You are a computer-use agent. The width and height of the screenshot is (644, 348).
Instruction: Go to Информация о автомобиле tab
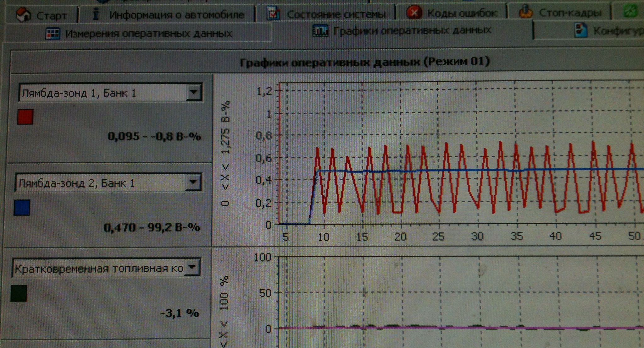[176, 15]
